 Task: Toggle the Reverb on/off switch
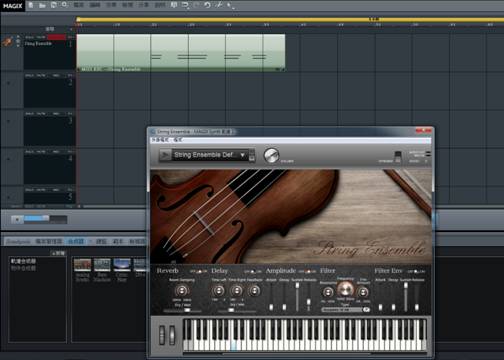(199, 272)
